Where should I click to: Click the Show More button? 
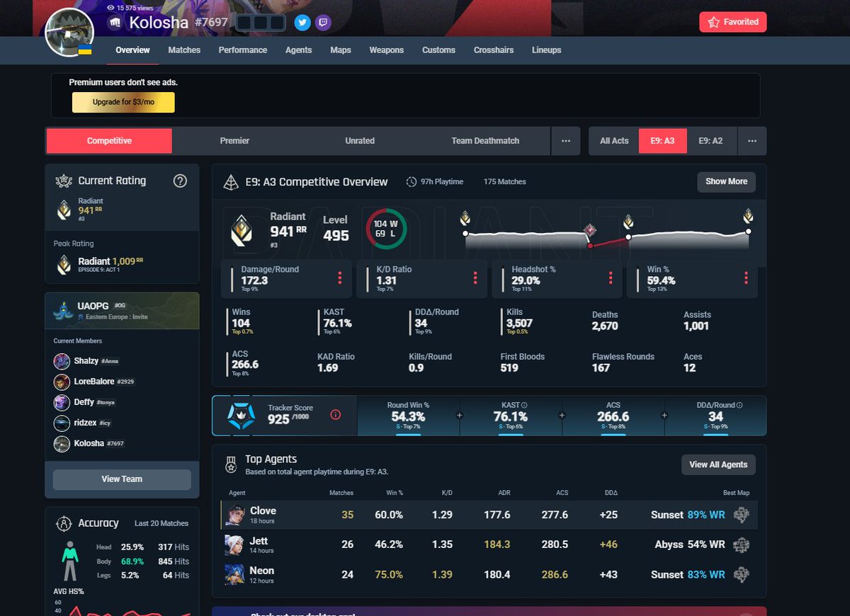pyautogui.click(x=726, y=181)
